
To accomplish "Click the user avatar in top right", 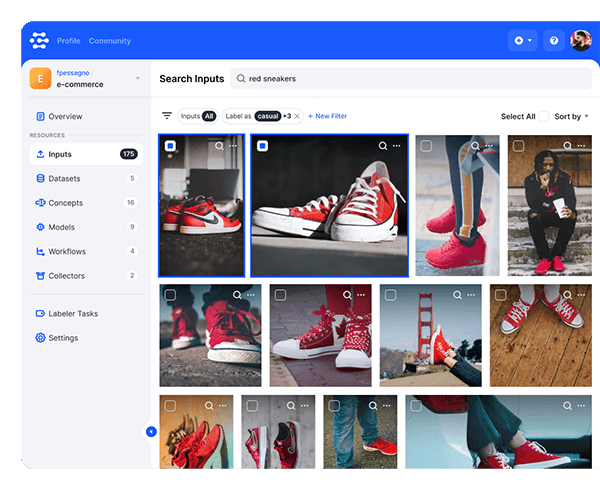I will click(x=580, y=41).
